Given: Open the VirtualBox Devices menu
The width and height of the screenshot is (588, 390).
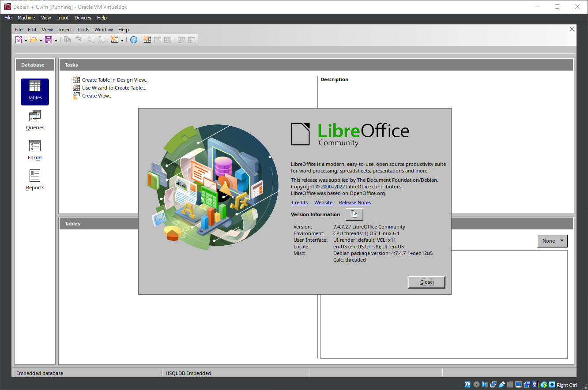Looking at the screenshot, I should coord(83,18).
